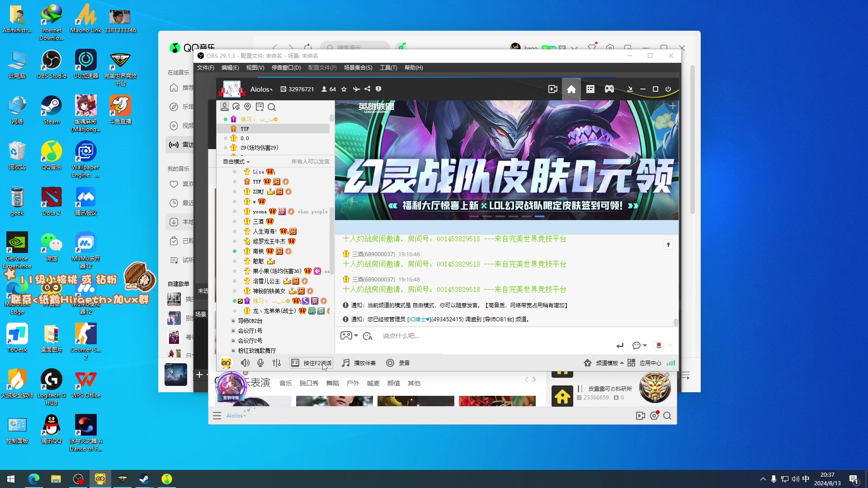Select the 脱口秀 category tab
Viewport: 868px width, 488px height.
tap(309, 383)
